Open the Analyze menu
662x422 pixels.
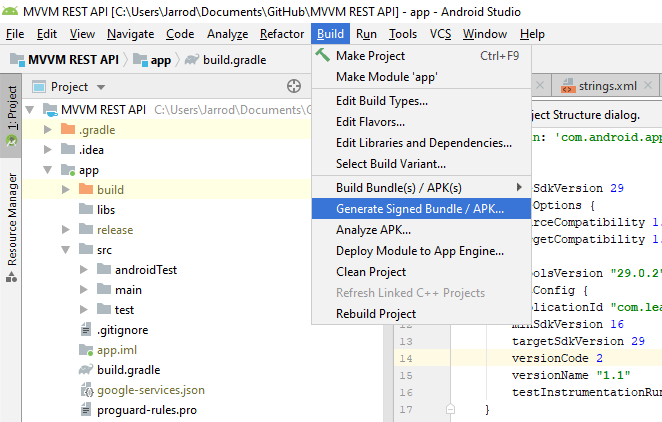click(x=227, y=34)
